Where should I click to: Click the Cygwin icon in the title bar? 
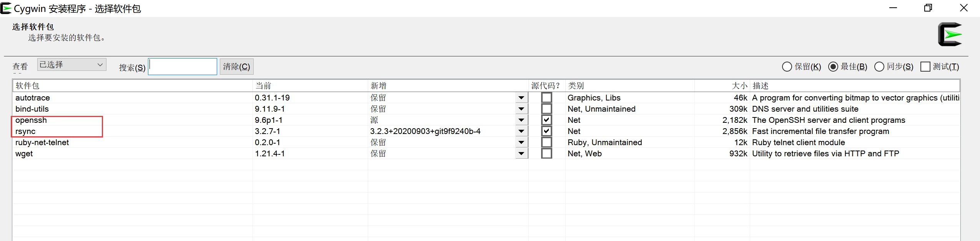(6, 8)
